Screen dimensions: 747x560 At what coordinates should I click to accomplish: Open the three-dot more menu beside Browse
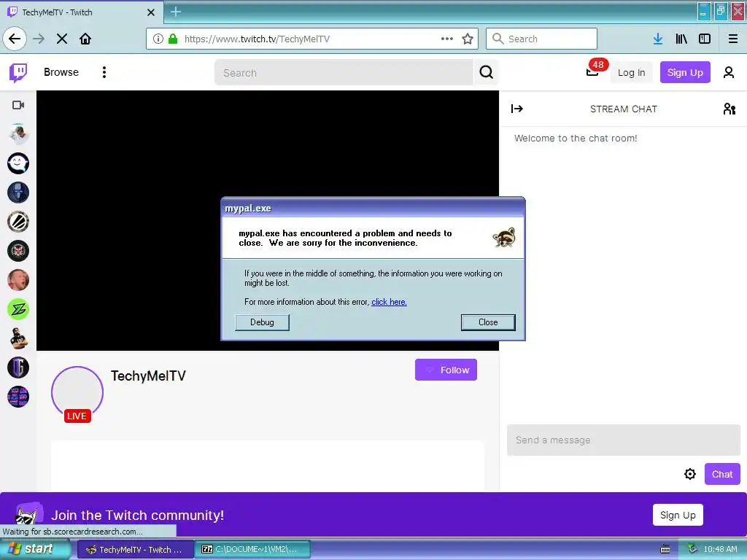[104, 72]
